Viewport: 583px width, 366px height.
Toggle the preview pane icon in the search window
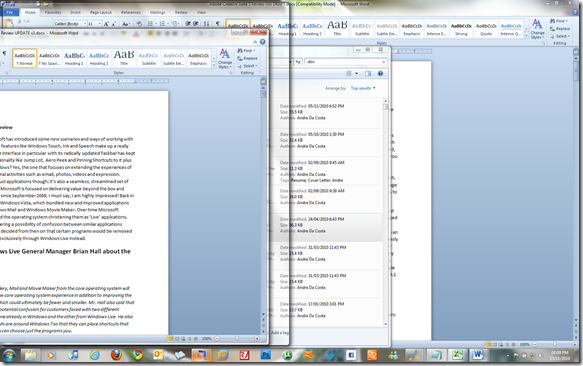click(x=368, y=74)
